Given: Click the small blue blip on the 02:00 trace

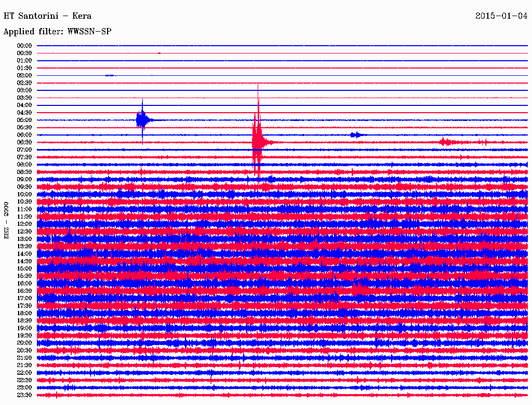Looking at the screenshot, I should tap(110, 76).
